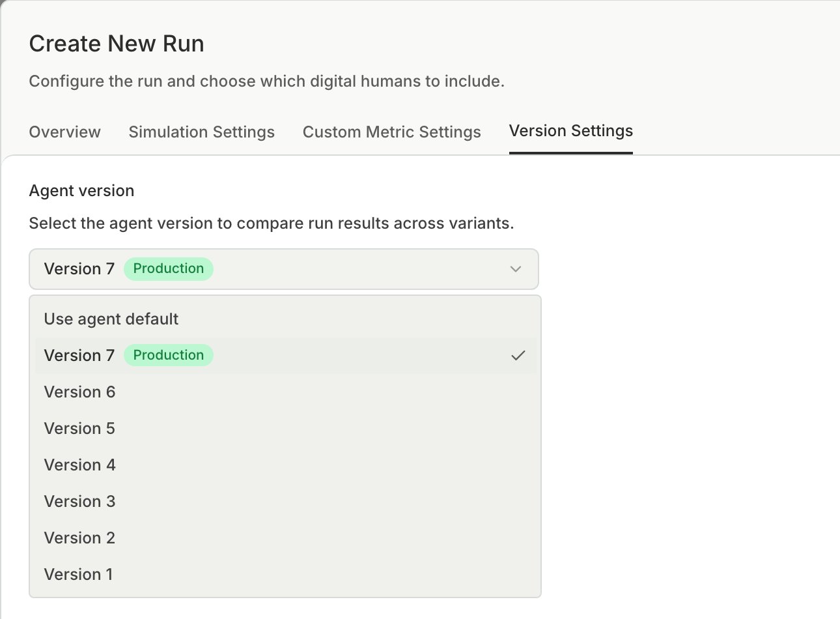Pick Version 5 from the dropdown
The width and height of the screenshot is (840, 619).
pos(285,428)
